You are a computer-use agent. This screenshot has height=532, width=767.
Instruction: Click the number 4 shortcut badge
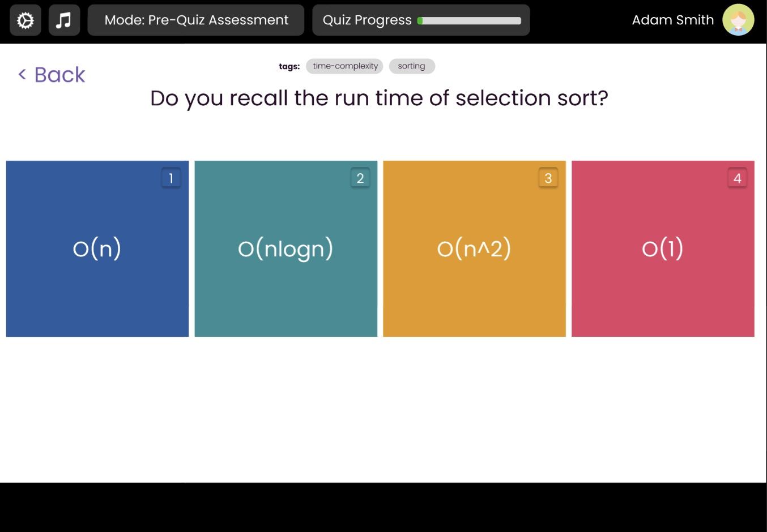tap(737, 178)
